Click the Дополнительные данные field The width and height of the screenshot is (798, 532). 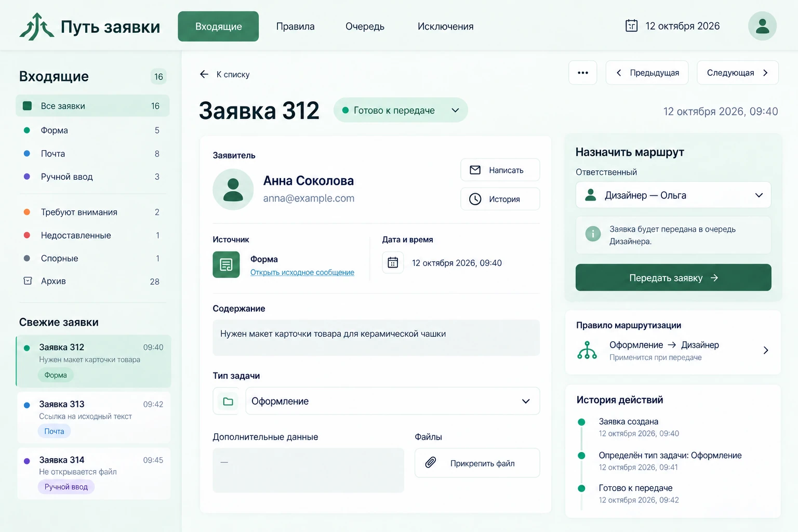309,470
